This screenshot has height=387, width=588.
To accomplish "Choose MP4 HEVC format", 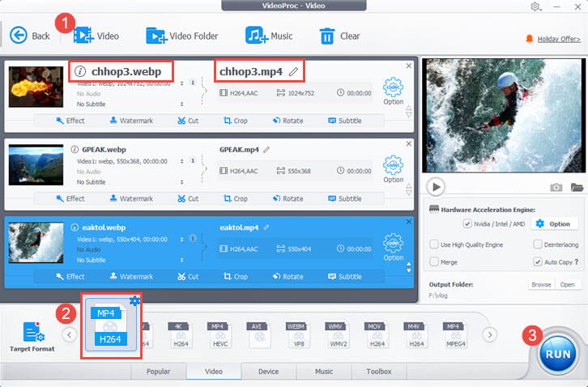I will click(x=220, y=335).
